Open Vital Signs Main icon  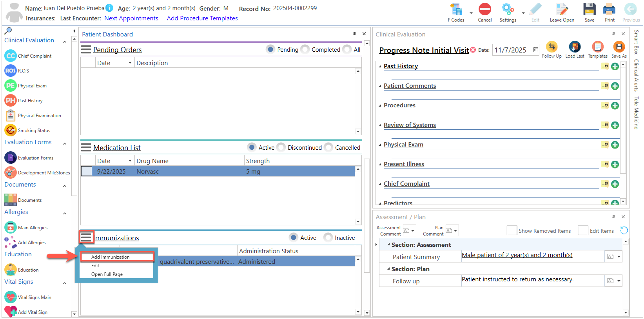[x=11, y=297]
